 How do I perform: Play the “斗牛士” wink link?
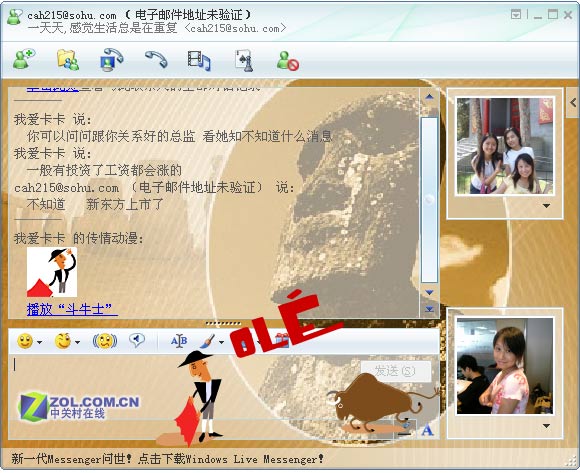(x=72, y=309)
